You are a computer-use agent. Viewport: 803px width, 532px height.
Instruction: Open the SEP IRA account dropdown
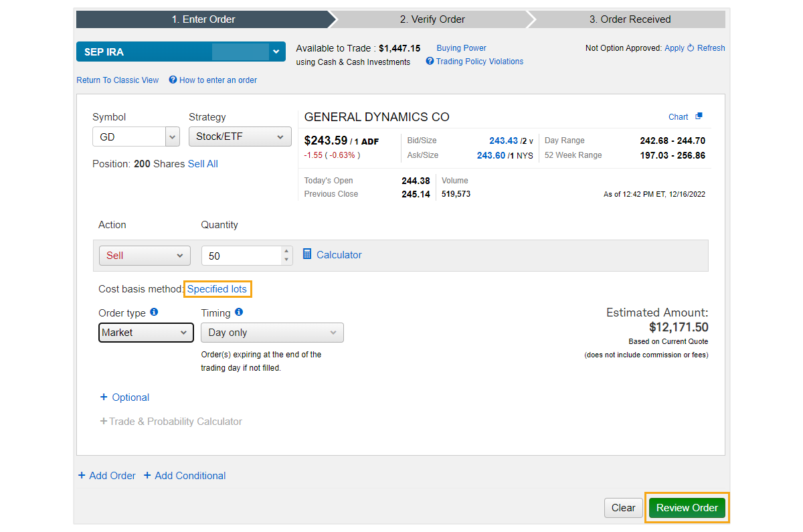(276, 52)
